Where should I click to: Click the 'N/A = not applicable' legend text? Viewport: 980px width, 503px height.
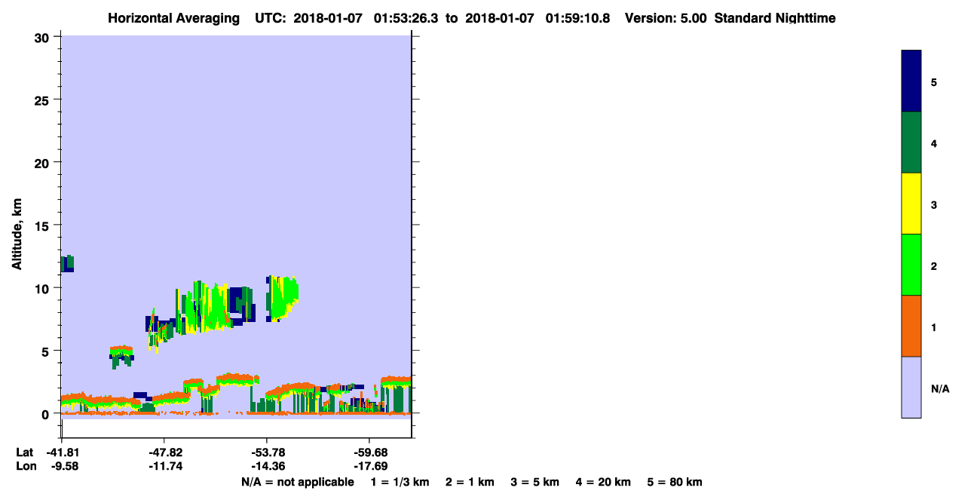tap(297, 482)
